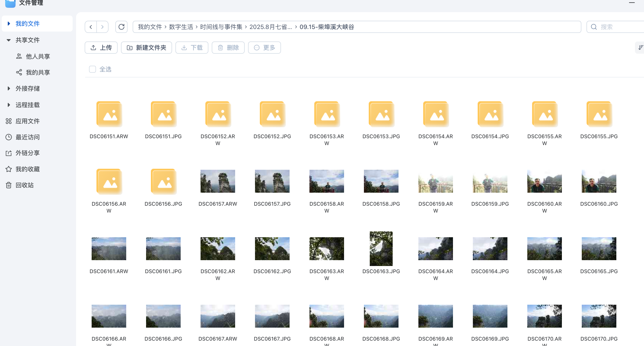Expand the 我的文件 tree arrow
The height and width of the screenshot is (346, 644).
[x=9, y=24]
